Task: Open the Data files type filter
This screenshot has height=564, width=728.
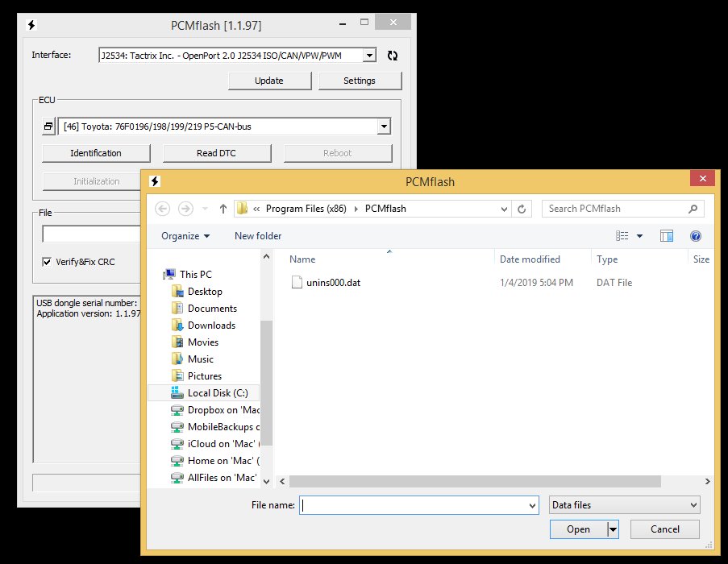Action: pyautogui.click(x=624, y=505)
